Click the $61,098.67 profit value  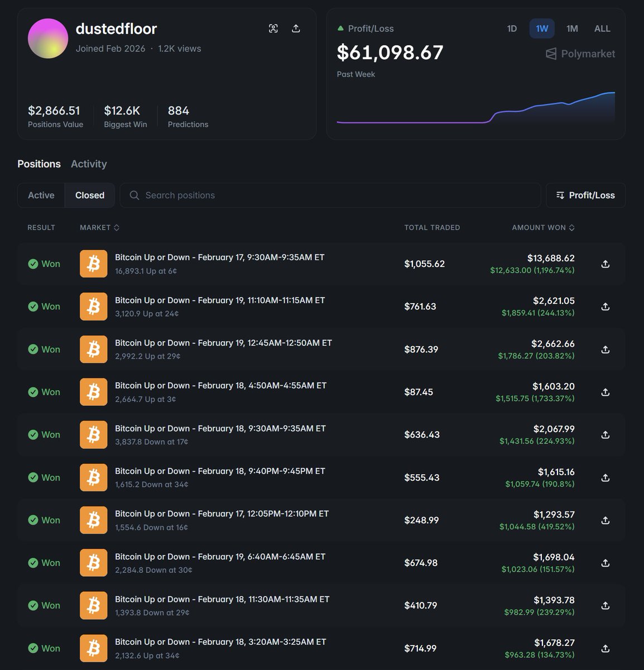[x=390, y=52]
